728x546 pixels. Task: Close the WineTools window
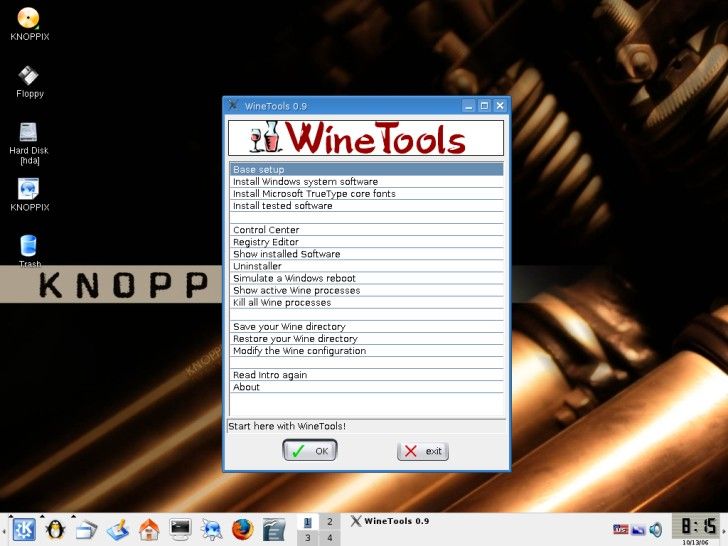pyautogui.click(x=500, y=106)
